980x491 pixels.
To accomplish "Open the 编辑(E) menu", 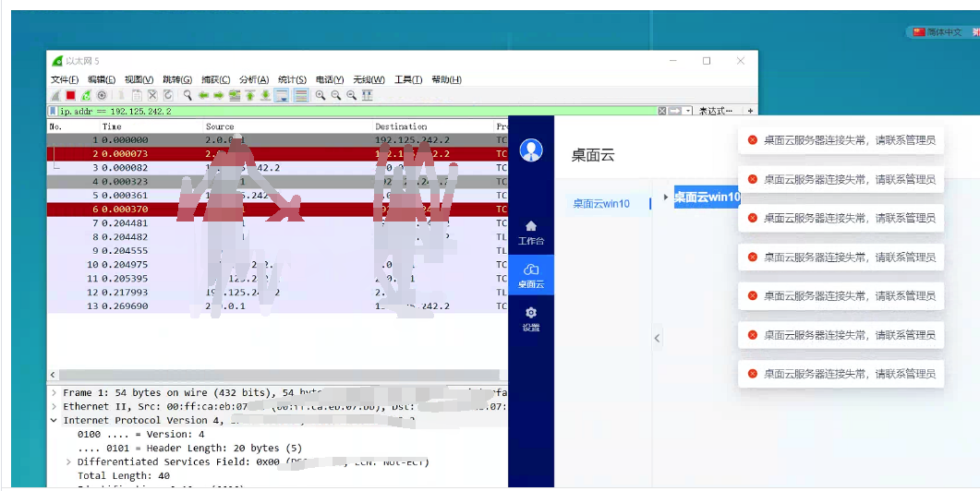I will coord(102,79).
